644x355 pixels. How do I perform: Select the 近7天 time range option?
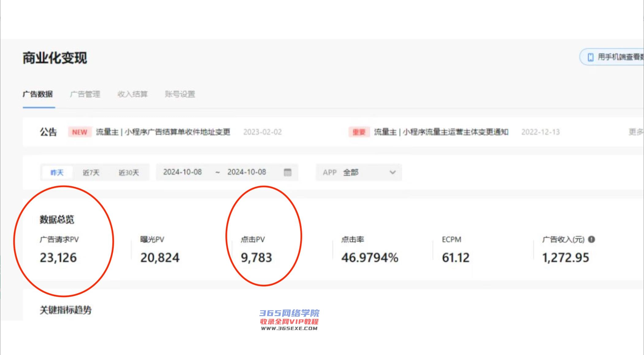tap(91, 173)
